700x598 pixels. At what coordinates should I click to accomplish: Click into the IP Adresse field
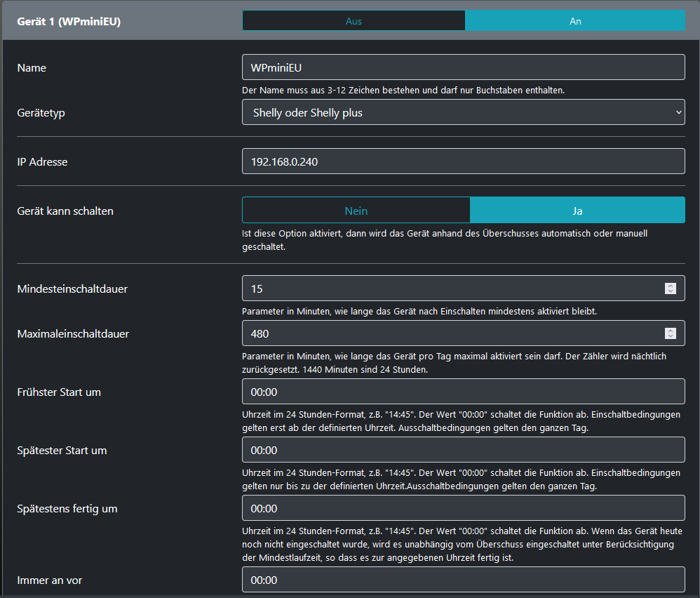click(463, 161)
